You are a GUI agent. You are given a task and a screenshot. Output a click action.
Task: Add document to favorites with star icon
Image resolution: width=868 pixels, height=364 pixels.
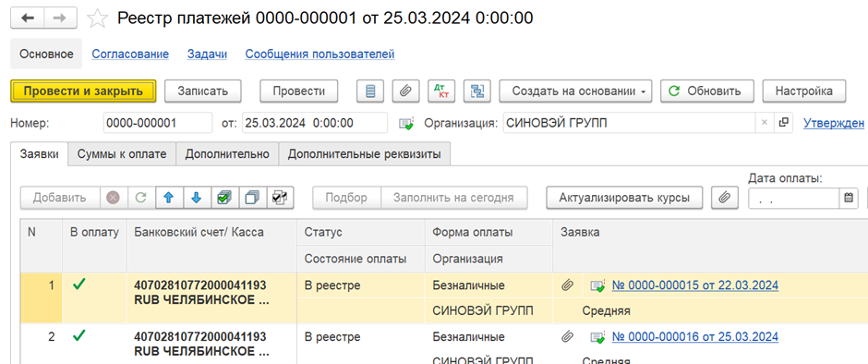tap(98, 18)
